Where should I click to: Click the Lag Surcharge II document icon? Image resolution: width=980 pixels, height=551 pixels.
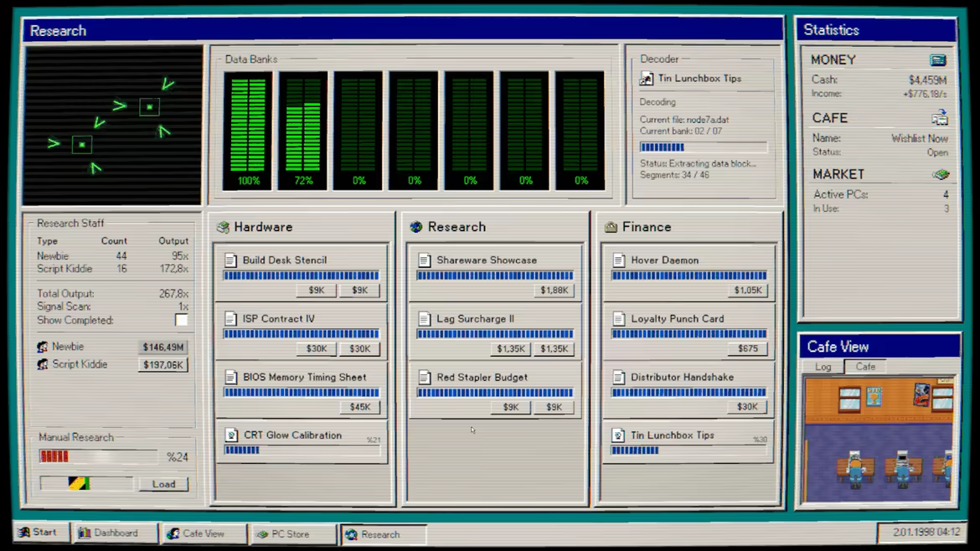[x=425, y=318]
